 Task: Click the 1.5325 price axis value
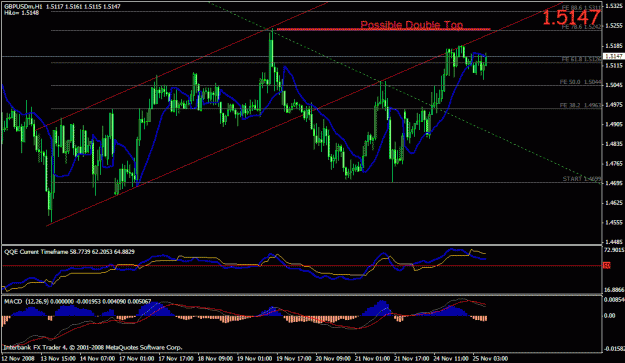tap(613, 6)
